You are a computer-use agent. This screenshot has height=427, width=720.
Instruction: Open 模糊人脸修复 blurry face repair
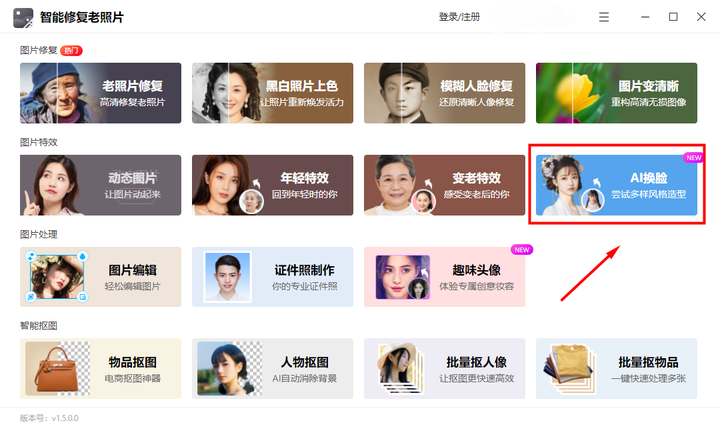[444, 93]
